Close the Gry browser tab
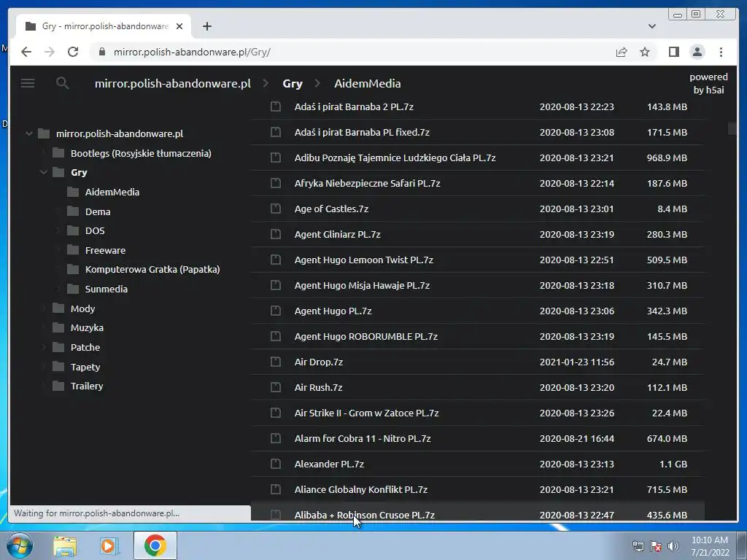The width and height of the screenshot is (747, 560). click(x=179, y=26)
